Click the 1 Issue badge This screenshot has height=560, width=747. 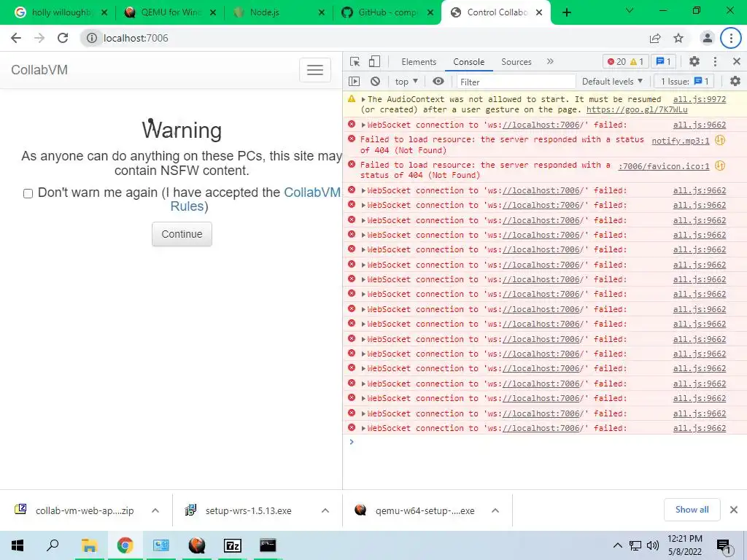click(x=684, y=82)
